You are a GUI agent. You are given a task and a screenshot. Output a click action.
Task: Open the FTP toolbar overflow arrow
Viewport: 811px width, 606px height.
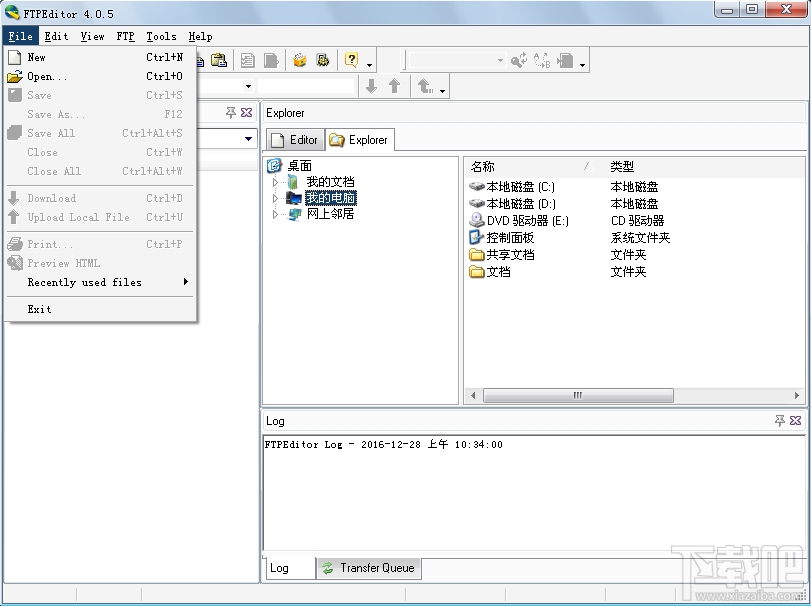pos(442,90)
